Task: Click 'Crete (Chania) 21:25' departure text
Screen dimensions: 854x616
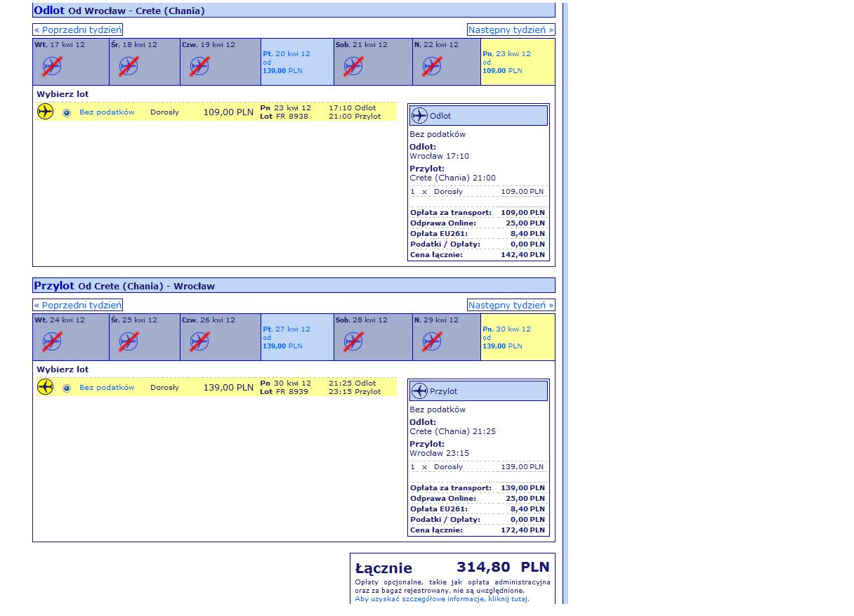Action: pos(453,431)
